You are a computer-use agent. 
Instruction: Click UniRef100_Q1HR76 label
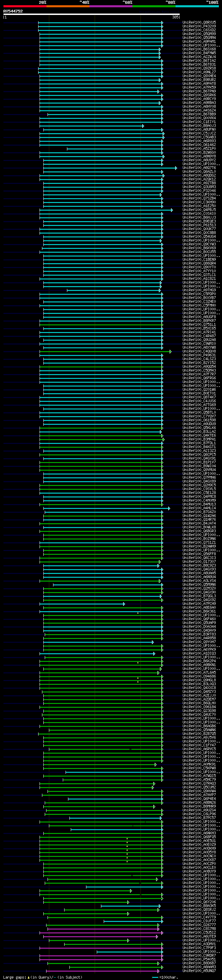(199, 520)
